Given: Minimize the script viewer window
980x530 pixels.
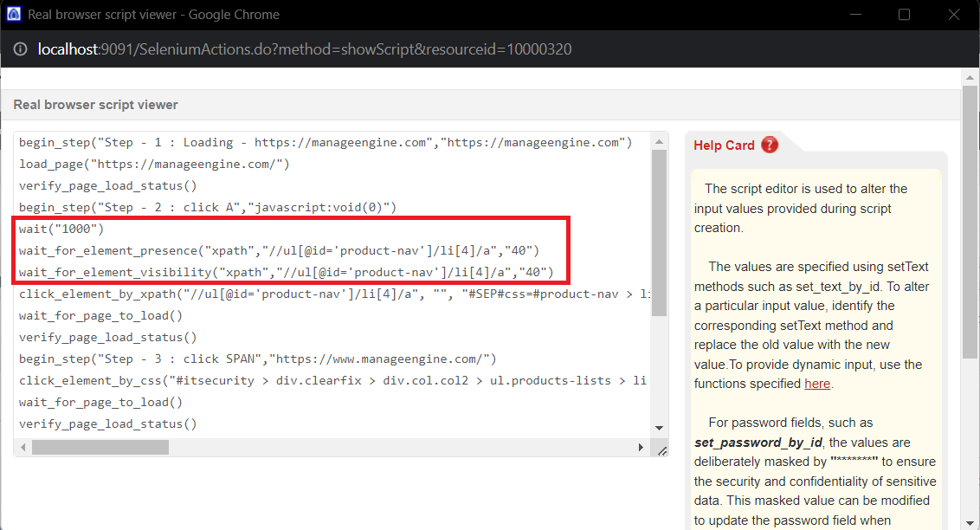Looking at the screenshot, I should pos(856,15).
